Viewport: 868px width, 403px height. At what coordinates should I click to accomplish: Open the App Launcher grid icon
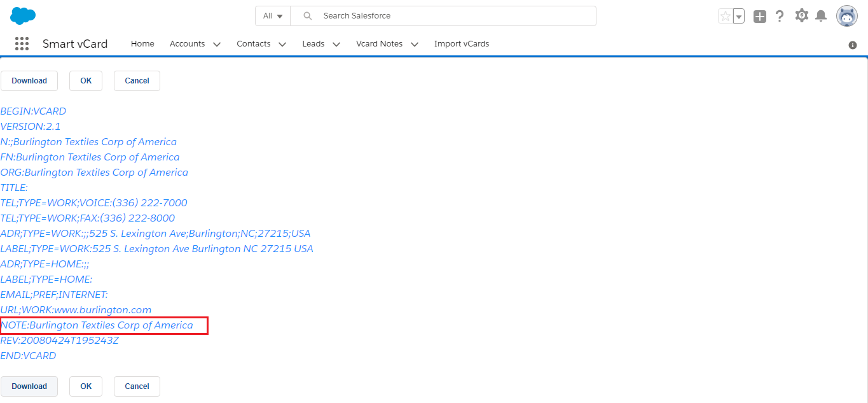(x=22, y=44)
